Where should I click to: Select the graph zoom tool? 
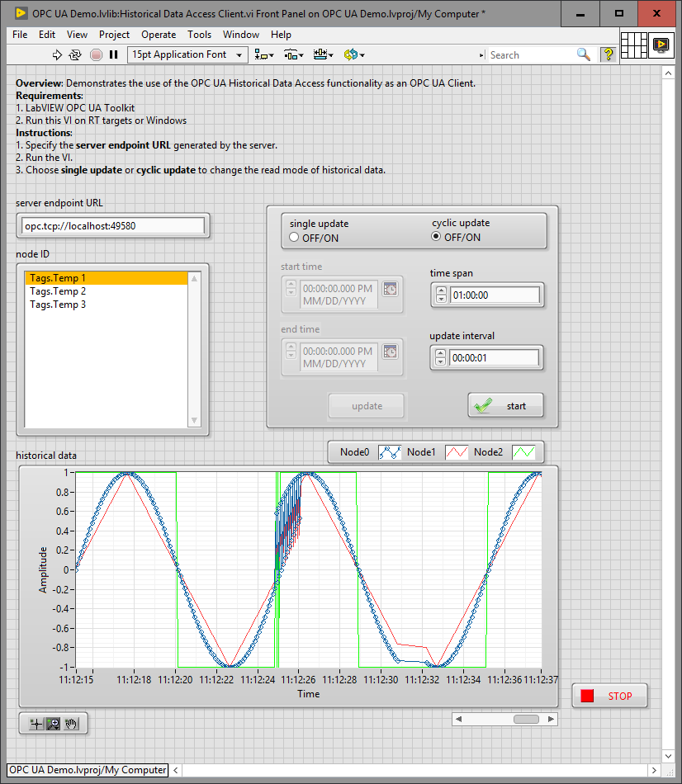point(53,724)
